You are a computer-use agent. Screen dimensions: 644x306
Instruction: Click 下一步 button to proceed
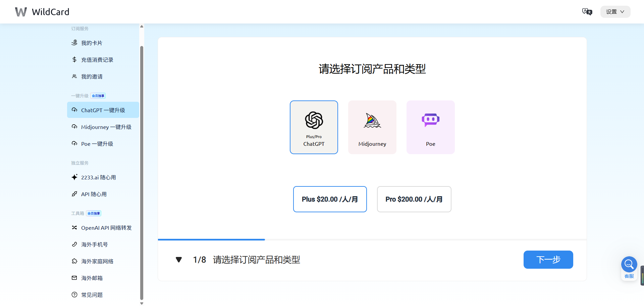548,260
